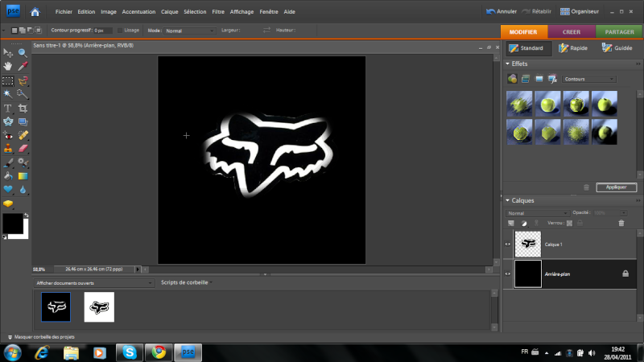Select the Clone Stamp tool
Viewport: 644px width, 362px height.
(x=8, y=148)
